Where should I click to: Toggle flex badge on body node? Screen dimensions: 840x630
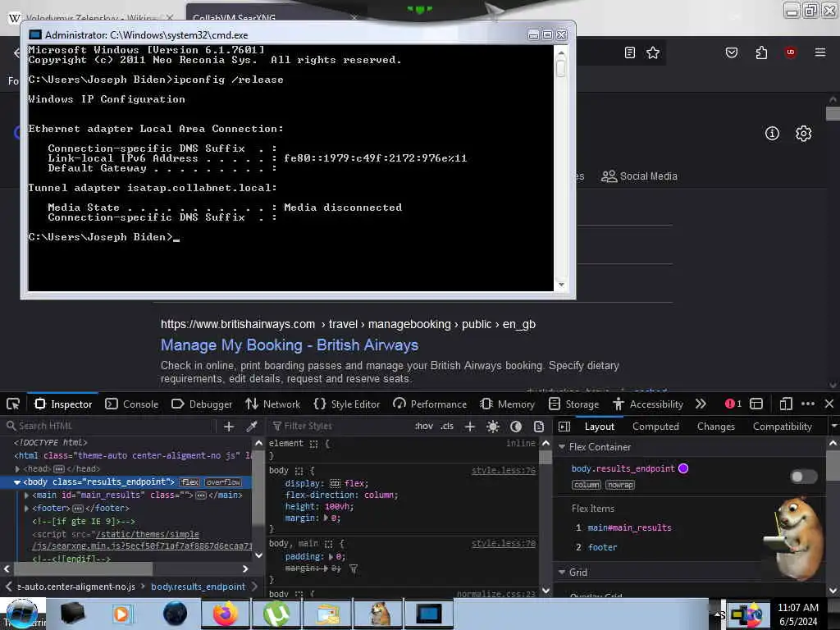coord(189,482)
